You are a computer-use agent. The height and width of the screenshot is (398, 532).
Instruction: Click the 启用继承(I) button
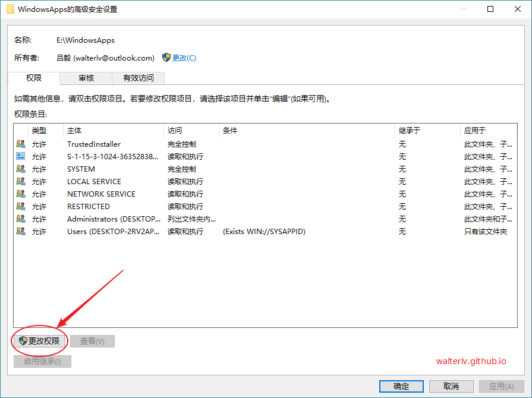click(x=42, y=361)
